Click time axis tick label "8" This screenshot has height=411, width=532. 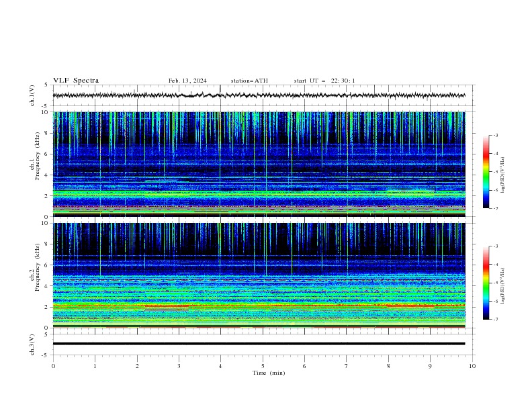388,366
